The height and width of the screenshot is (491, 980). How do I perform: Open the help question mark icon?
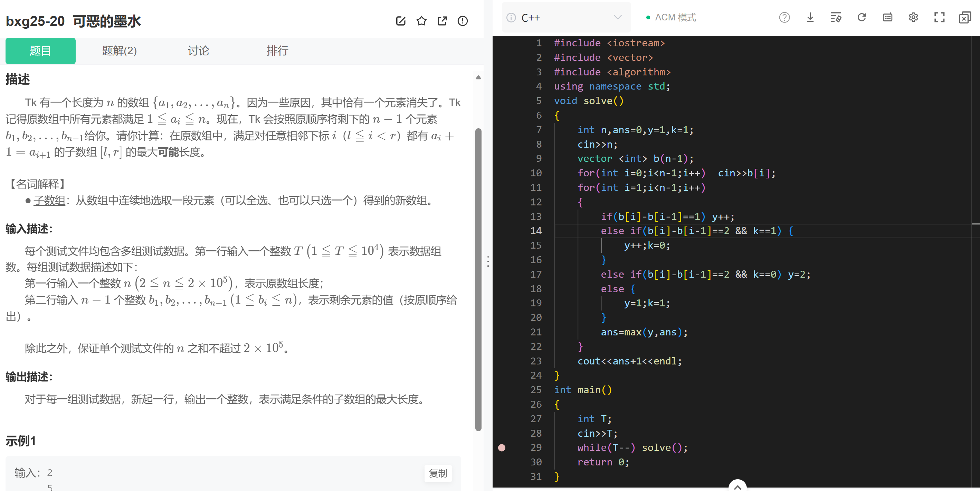tap(784, 18)
